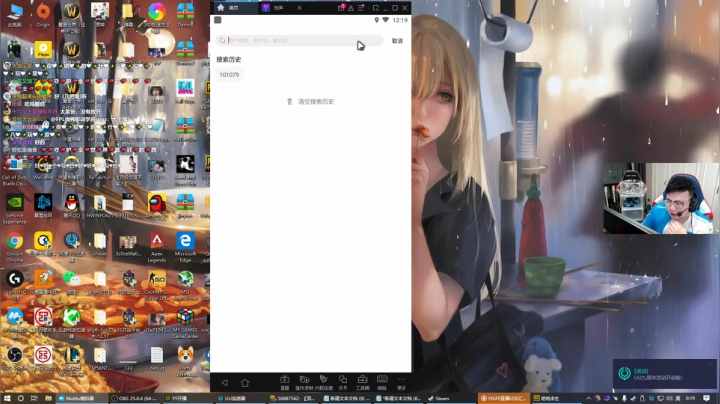This screenshot has height=404, width=720.
Task: Open File Explorer from the taskbar
Action: point(48,398)
